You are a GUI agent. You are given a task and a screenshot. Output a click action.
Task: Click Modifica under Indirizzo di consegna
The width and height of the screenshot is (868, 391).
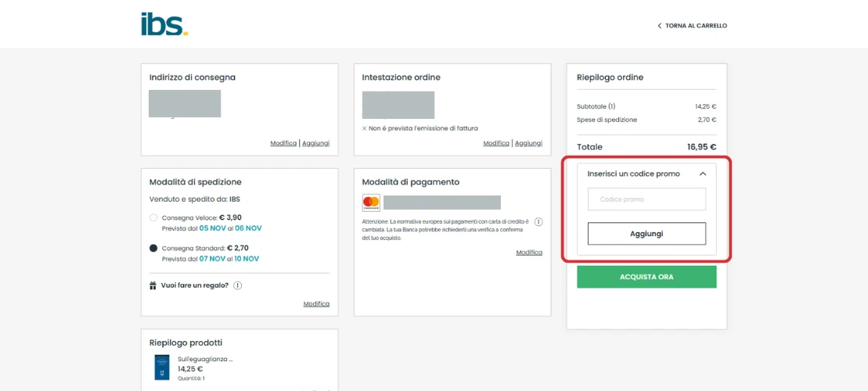(283, 143)
